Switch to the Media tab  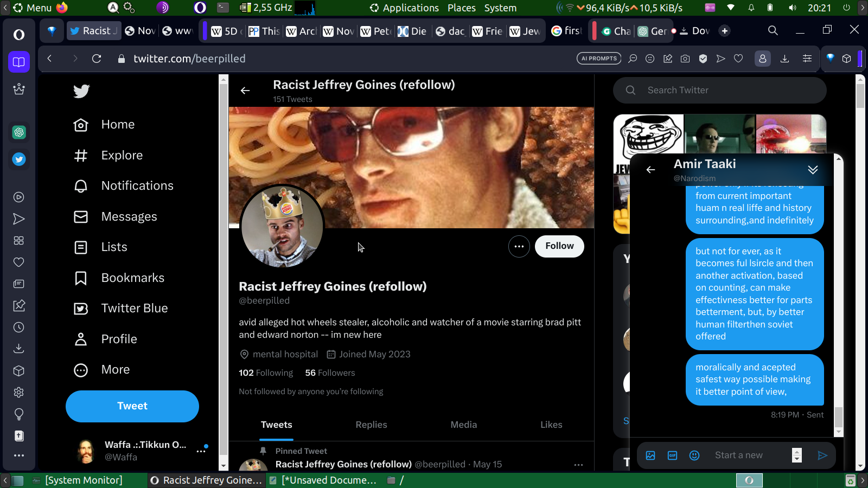(x=463, y=425)
